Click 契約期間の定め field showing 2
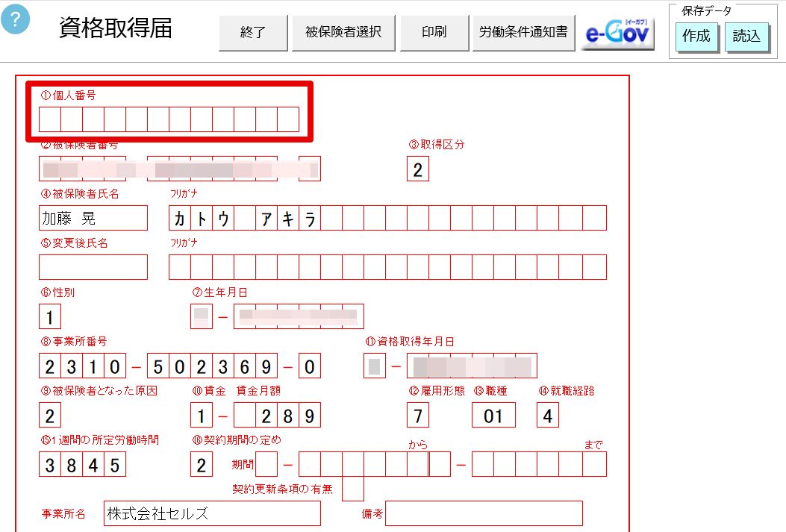This screenshot has width=786, height=532. pyautogui.click(x=201, y=464)
